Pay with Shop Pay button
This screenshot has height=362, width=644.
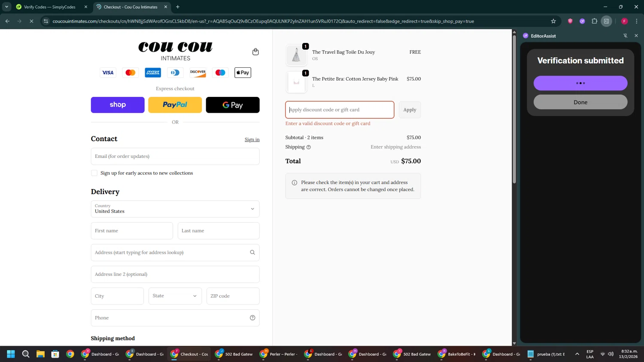tap(118, 105)
